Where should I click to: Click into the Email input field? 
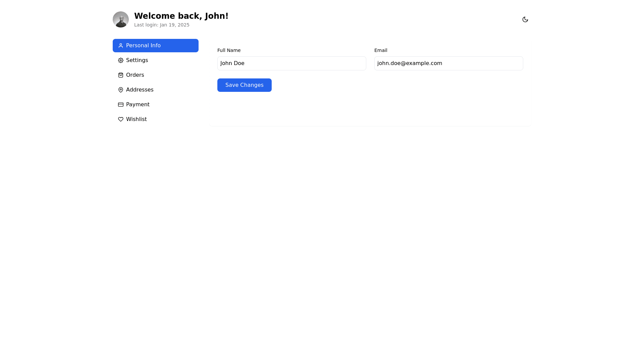click(x=448, y=63)
